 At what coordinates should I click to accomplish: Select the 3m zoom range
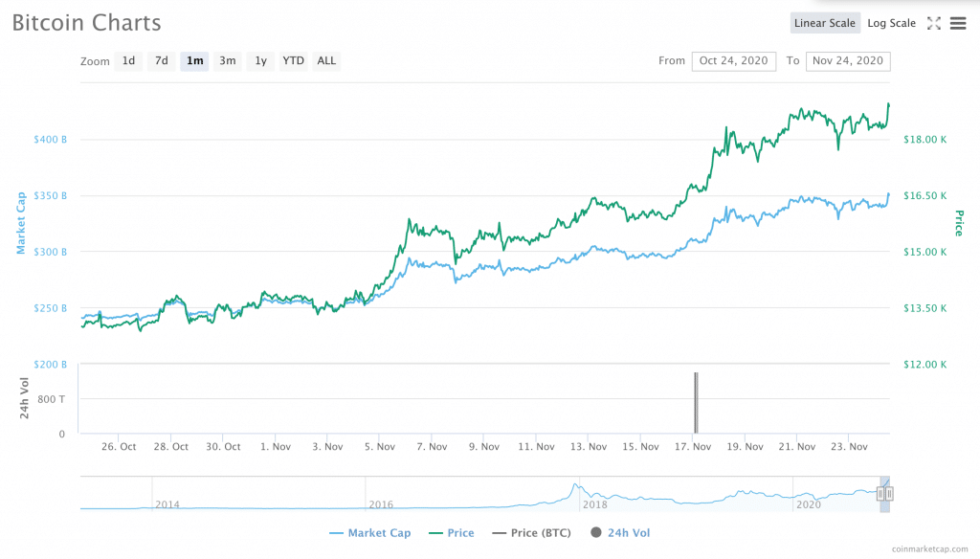228,61
